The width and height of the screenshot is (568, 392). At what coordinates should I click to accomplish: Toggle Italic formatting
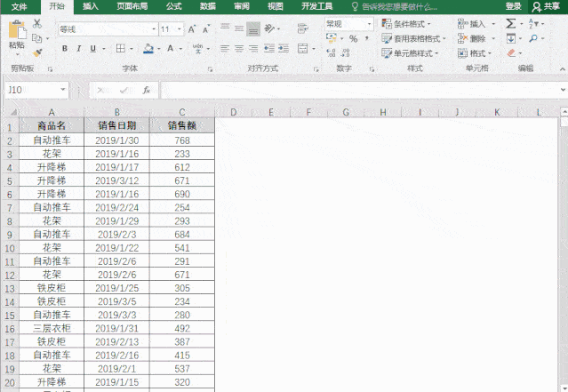[x=78, y=48]
